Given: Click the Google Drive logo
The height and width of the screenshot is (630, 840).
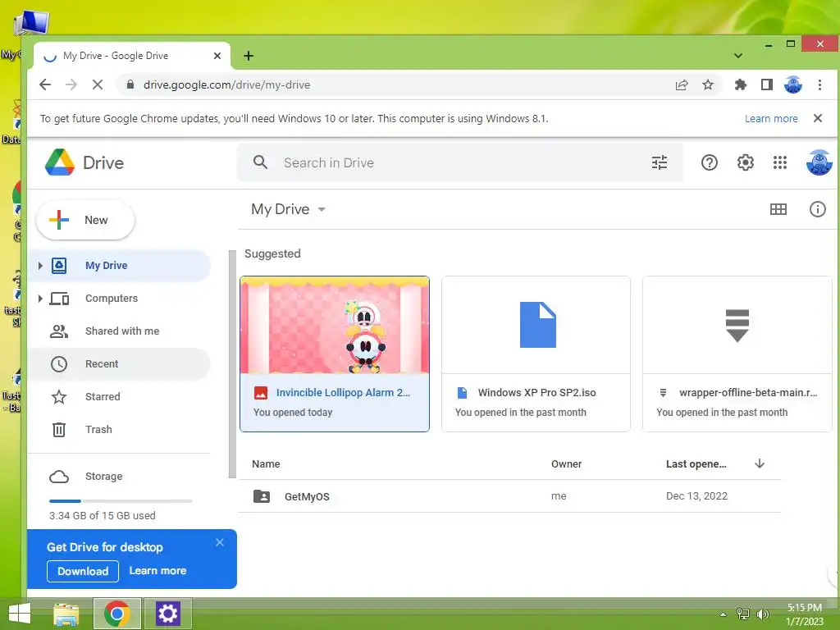Looking at the screenshot, I should click(59, 162).
